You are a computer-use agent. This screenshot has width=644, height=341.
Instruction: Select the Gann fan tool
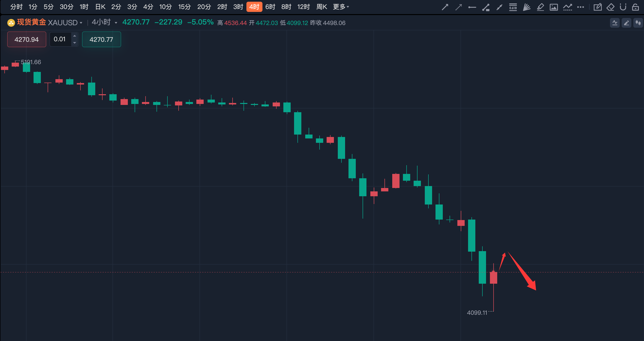[x=526, y=7]
